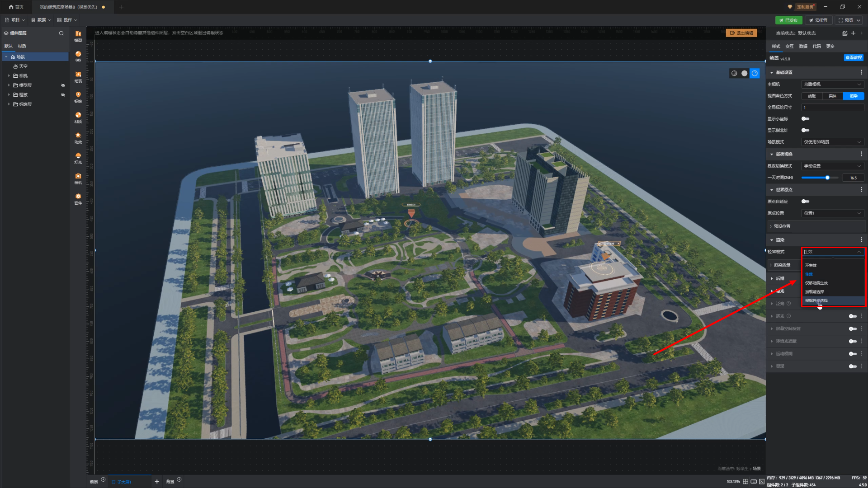Viewport: 868px width, 488px height.
Task: Switch to the 材质 layer tab
Action: [x=22, y=46]
